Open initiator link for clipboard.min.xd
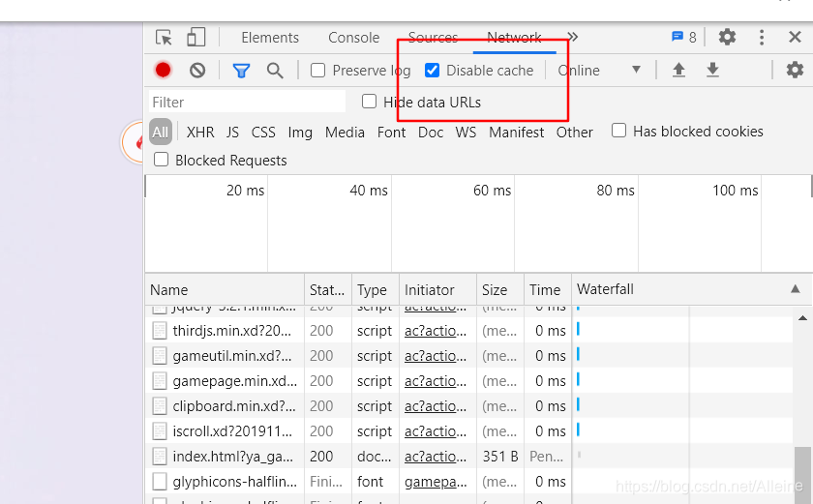Screen dimensions: 813x504 (435, 406)
